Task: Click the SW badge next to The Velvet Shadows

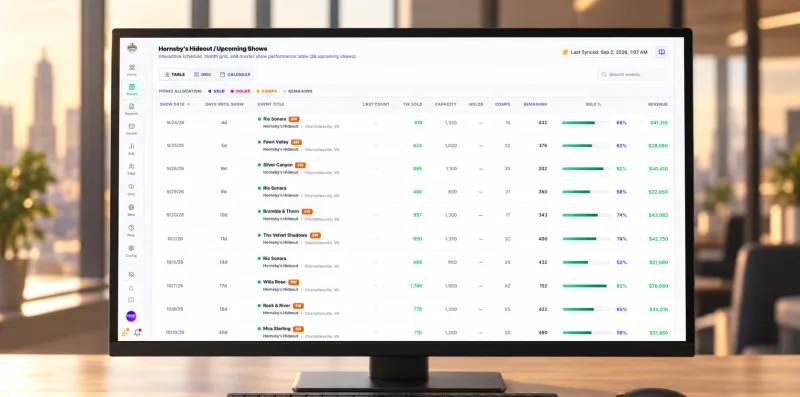Action: coord(315,236)
